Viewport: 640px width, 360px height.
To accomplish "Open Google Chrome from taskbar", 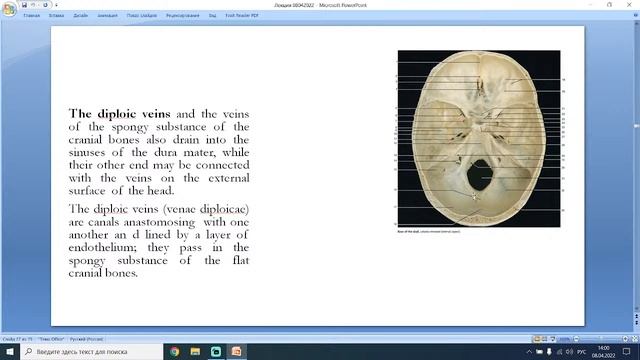I will pyautogui.click(x=174, y=351).
